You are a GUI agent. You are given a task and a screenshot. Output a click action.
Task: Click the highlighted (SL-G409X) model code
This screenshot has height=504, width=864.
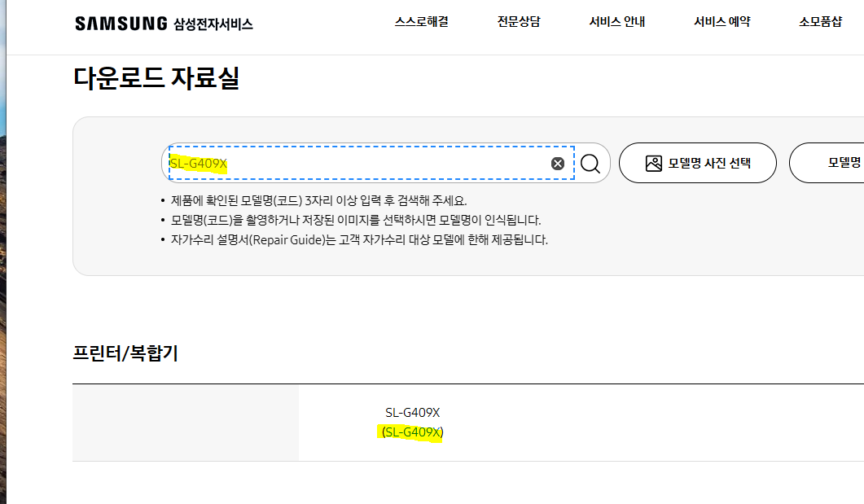(x=413, y=432)
